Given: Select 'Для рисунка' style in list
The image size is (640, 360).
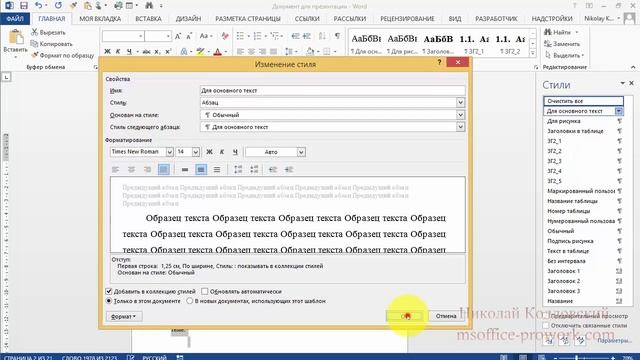Looking at the screenshot, I should (x=583, y=121).
